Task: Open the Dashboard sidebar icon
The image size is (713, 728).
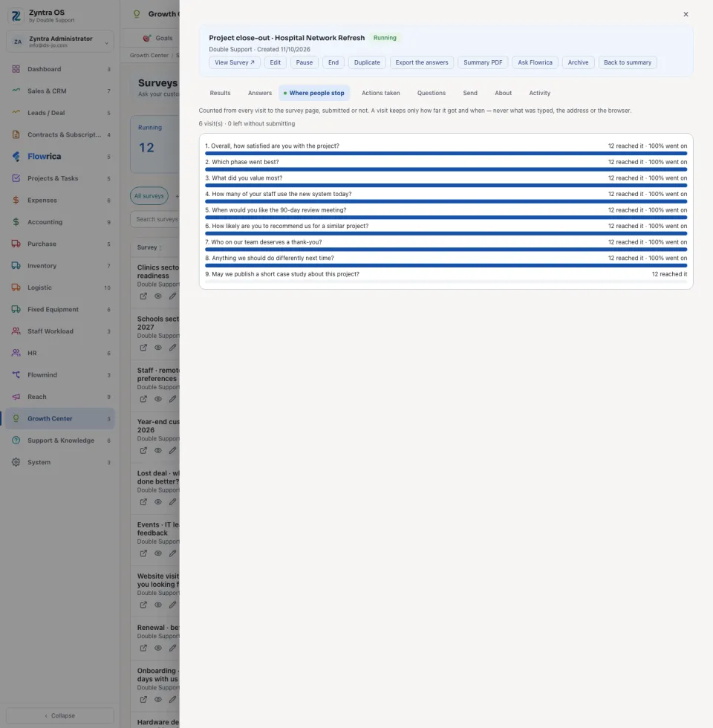Action: click(x=16, y=69)
